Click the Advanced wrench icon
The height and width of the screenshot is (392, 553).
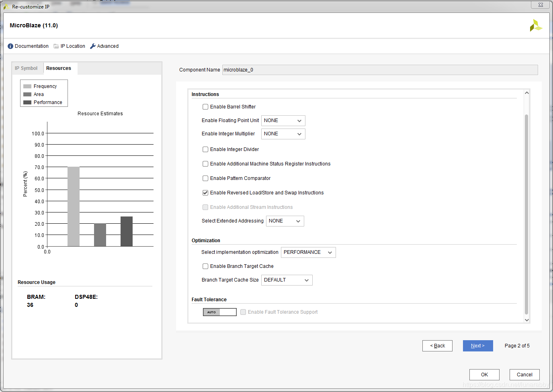(93, 46)
